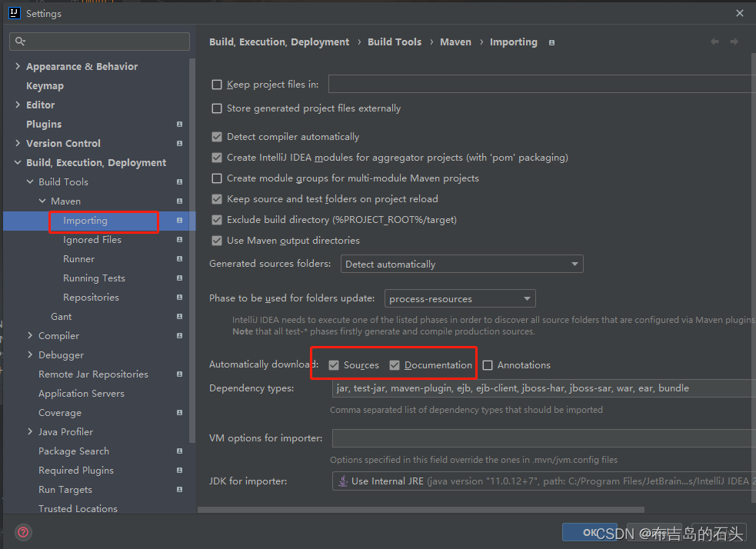Collapse the Build Tools node
Viewport: 756px width, 549px height.
pos(30,181)
